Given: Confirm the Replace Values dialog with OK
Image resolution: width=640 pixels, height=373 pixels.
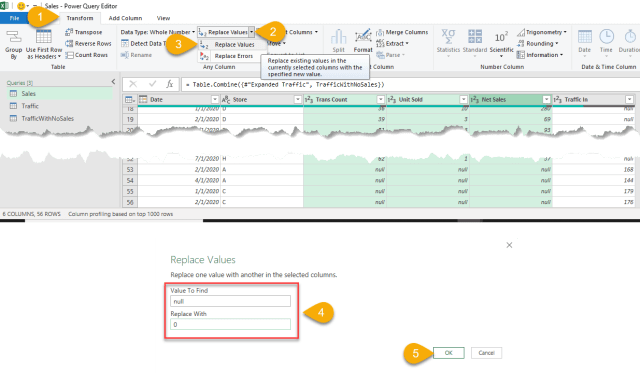Looking at the screenshot, I should pyautogui.click(x=449, y=353).
